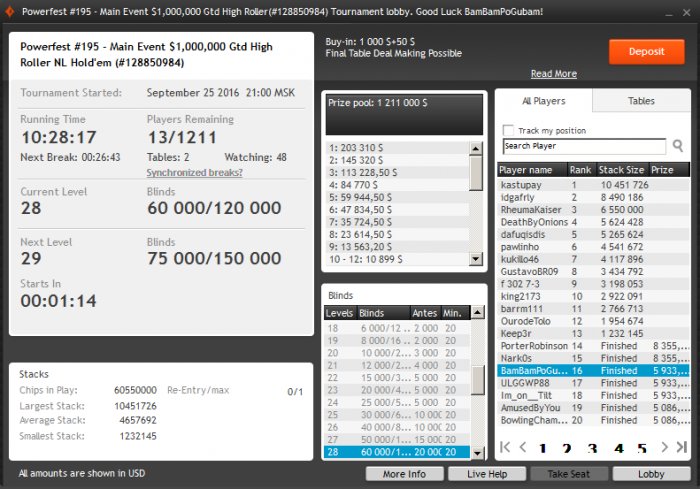Viewport: 700px width, 489px height.
Task: Sort by Stack Size column
Action: coord(621,170)
